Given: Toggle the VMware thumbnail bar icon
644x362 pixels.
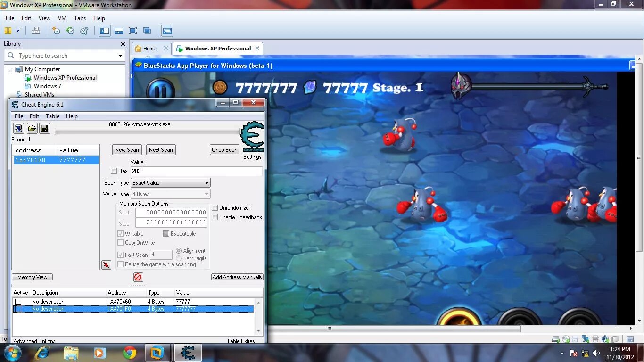Looking at the screenshot, I should pos(119,31).
